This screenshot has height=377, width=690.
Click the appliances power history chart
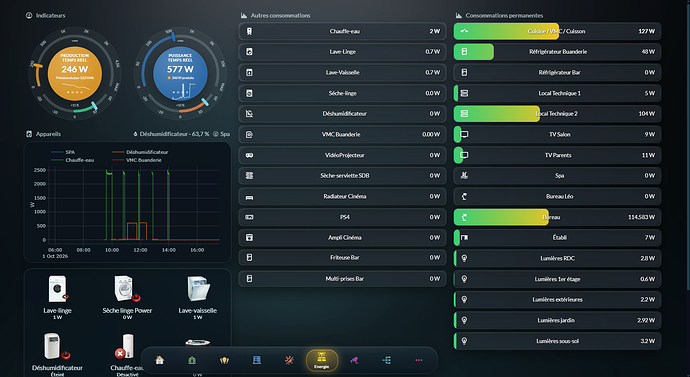pos(127,202)
